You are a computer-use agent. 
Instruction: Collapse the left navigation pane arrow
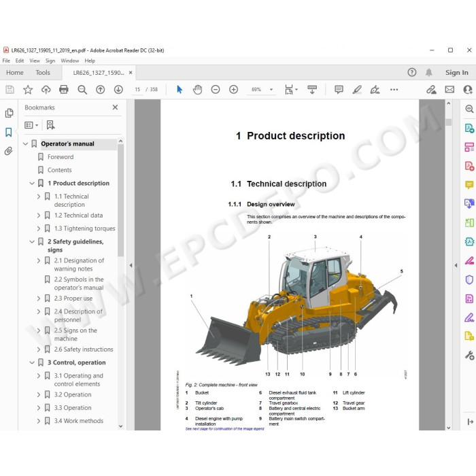[131, 266]
